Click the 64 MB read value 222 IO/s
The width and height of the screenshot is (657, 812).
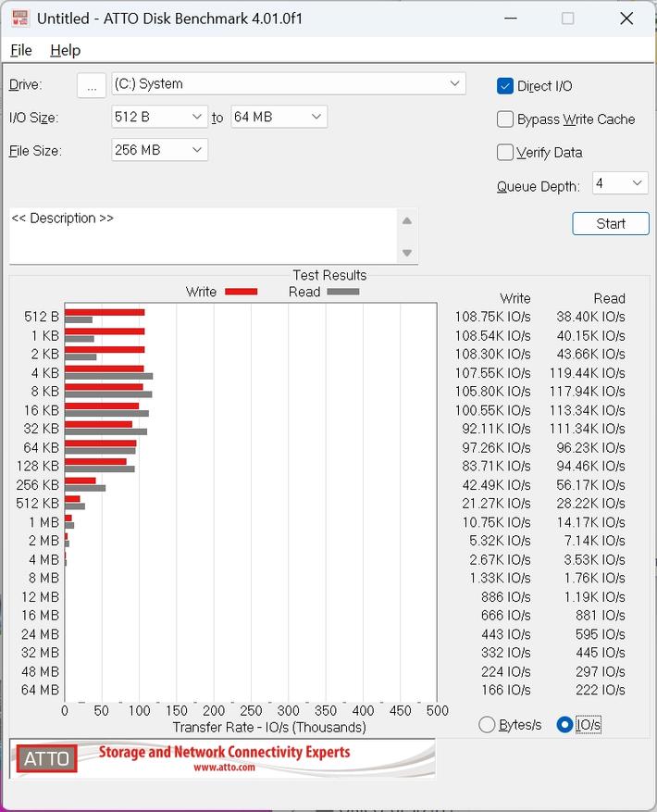click(x=600, y=690)
